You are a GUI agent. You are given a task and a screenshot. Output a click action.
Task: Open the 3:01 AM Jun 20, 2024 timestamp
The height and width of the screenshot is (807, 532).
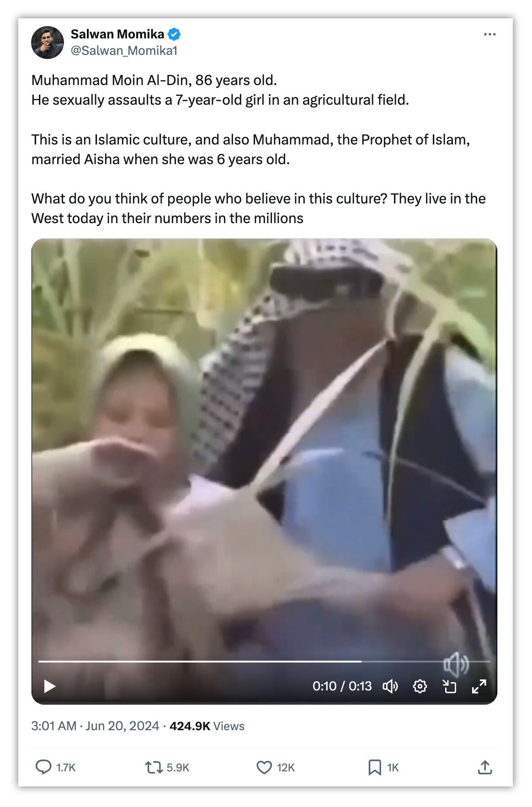(95, 726)
